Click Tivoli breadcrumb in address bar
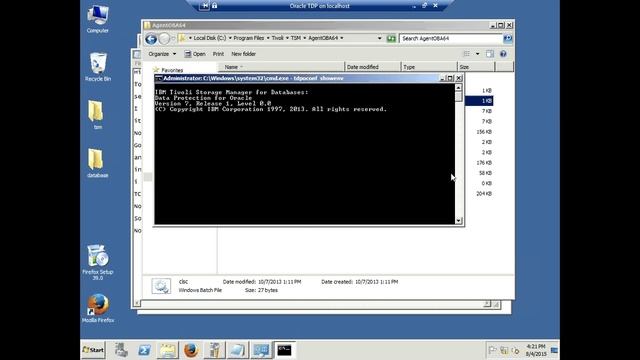 (x=278, y=38)
